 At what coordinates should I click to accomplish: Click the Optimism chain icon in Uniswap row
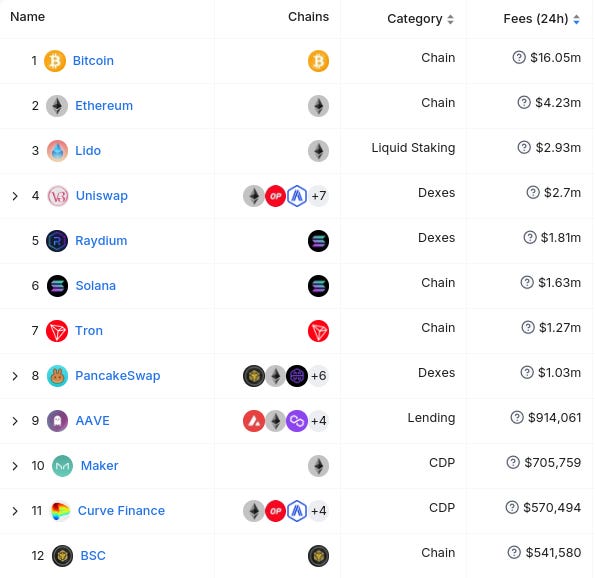(275, 196)
